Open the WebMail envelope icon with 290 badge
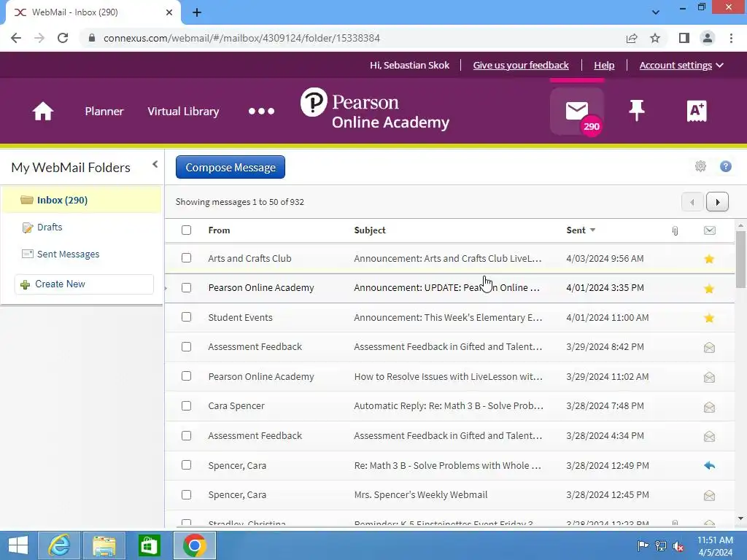This screenshot has width=747, height=560. tap(578, 112)
